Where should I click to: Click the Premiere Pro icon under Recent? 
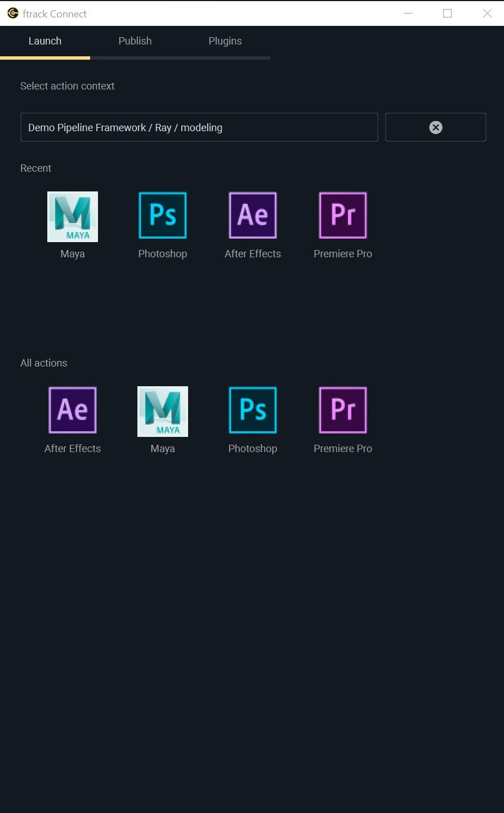pos(343,216)
